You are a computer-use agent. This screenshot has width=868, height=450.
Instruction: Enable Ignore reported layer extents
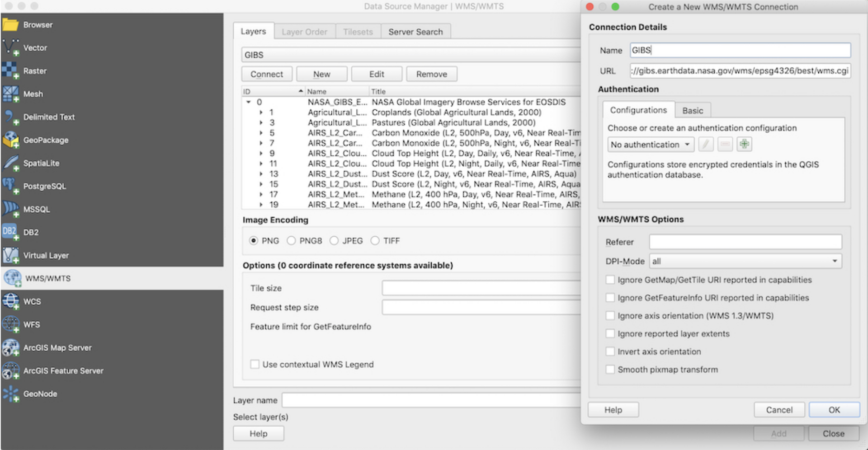[x=610, y=334]
